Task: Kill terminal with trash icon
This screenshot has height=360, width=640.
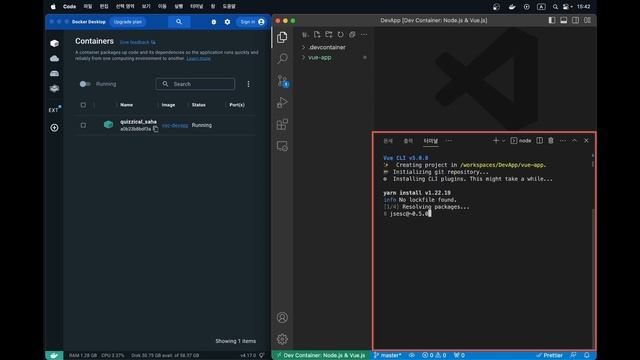Action: [x=551, y=140]
